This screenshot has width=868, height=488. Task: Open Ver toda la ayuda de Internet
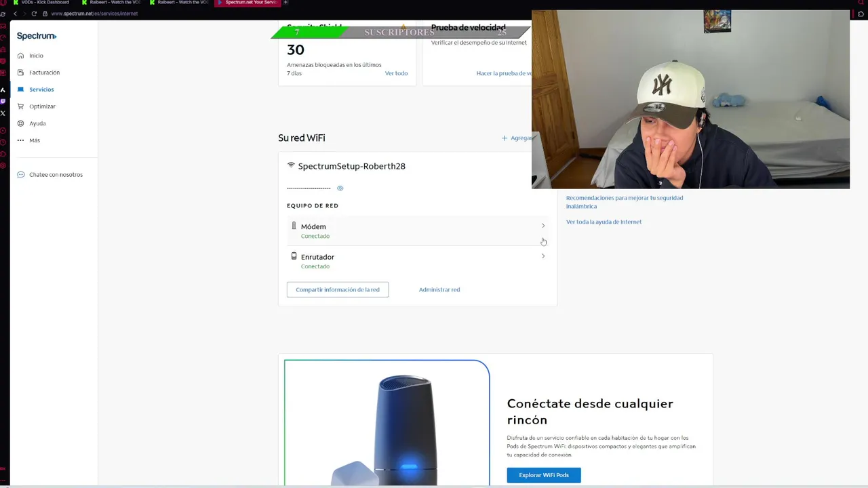[604, 222]
